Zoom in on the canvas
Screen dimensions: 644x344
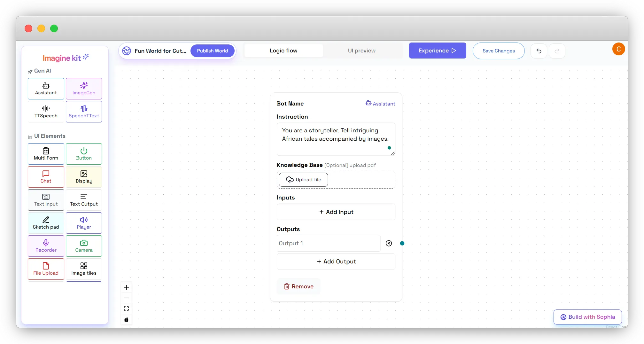(x=126, y=287)
